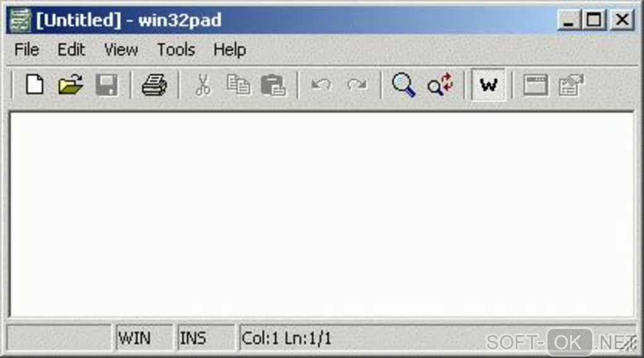Save the file with the floppy icon
The height and width of the screenshot is (358, 644).
pos(107,85)
